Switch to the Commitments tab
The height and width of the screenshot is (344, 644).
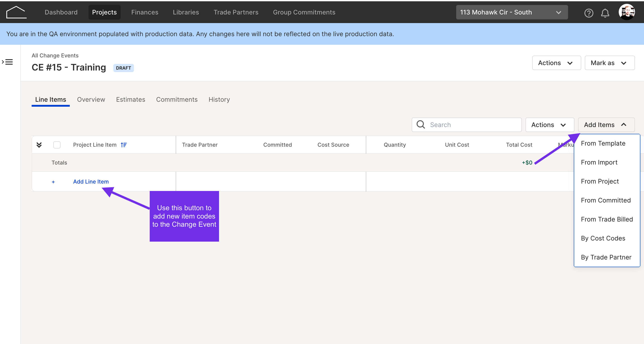coord(177,100)
